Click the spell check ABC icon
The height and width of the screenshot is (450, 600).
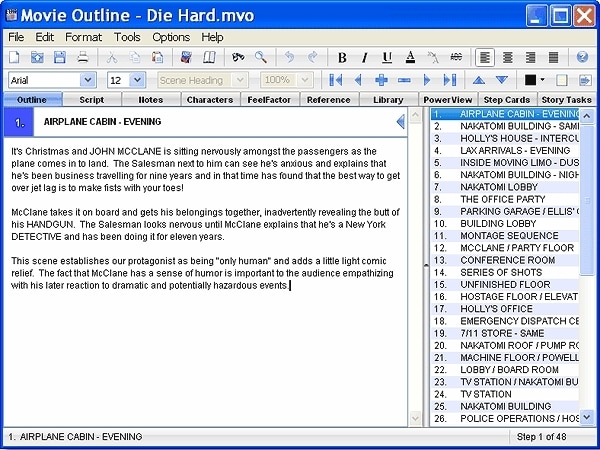(x=456, y=57)
